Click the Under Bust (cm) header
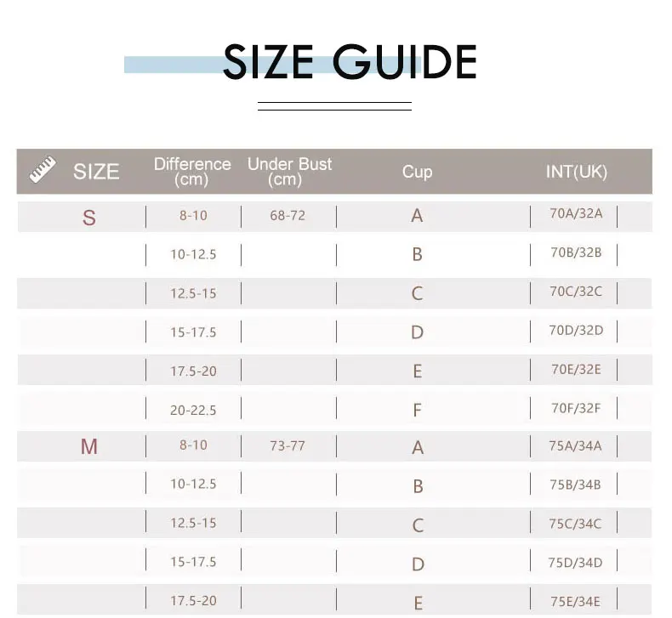Viewport: 672px width, 618px height. coord(289,172)
